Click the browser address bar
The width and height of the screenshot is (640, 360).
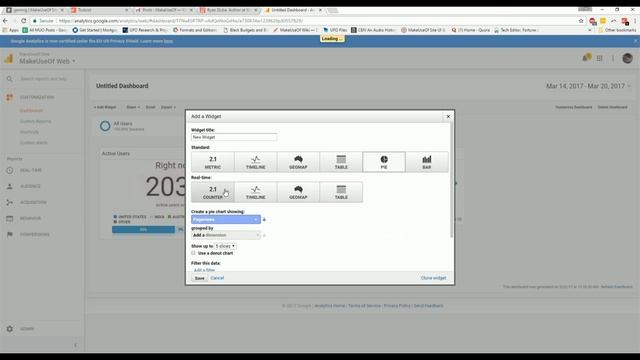pos(306,21)
